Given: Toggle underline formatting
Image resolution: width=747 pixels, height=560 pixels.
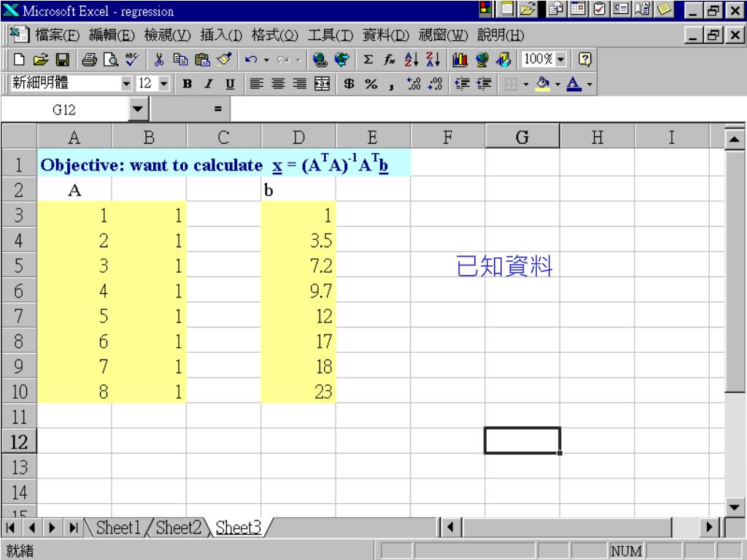Looking at the screenshot, I should (x=230, y=85).
